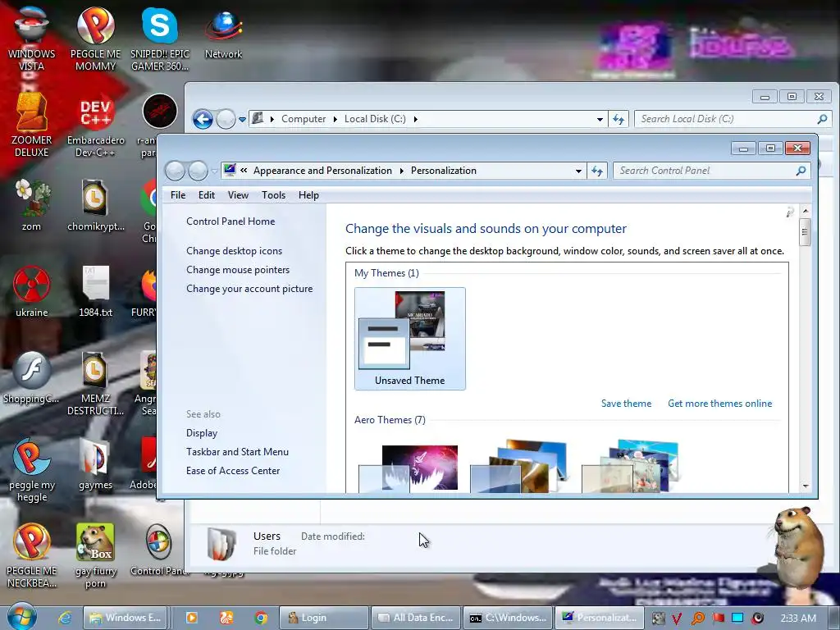Expand the arrow after Appearance and Personalization
The height and width of the screenshot is (630, 840).
tap(401, 171)
